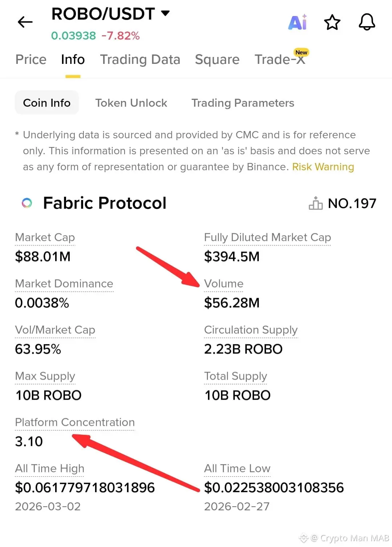The image size is (392, 547).
Task: Add ROBO/USDT to favorites with star
Action: [332, 23]
